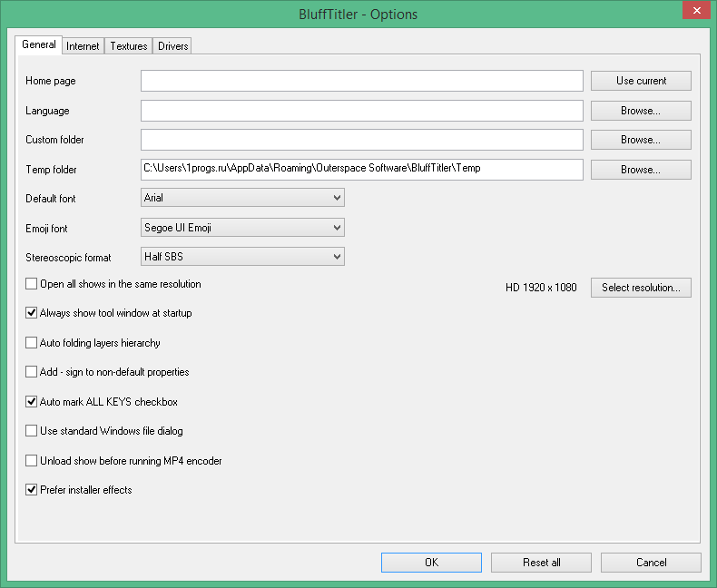Open the Default font dropdown
The height and width of the screenshot is (588, 717).
coord(242,198)
